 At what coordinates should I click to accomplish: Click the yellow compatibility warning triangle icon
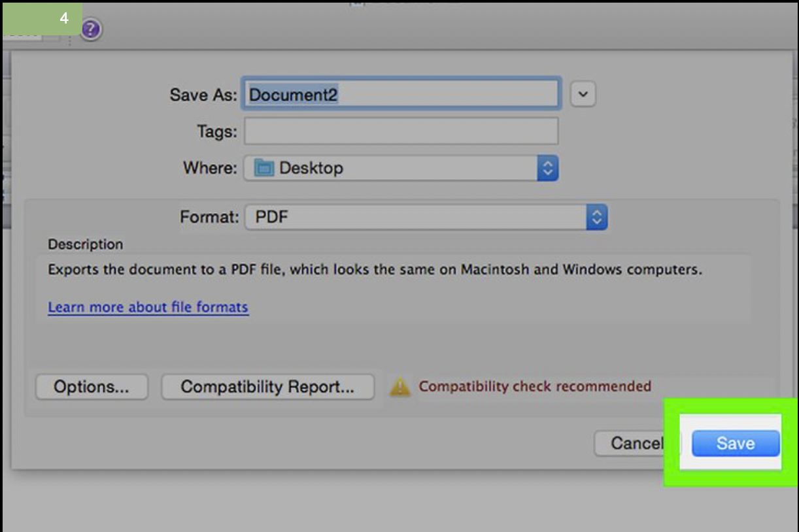399,387
